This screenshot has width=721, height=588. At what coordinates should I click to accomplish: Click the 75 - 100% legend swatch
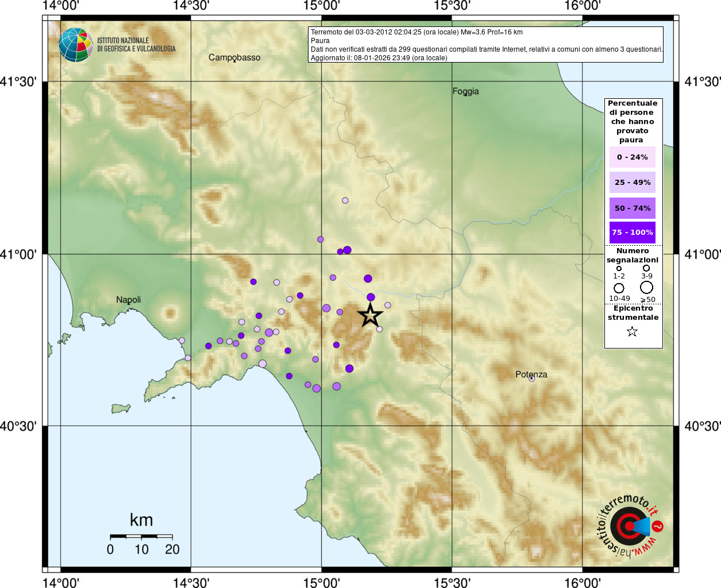click(x=632, y=233)
